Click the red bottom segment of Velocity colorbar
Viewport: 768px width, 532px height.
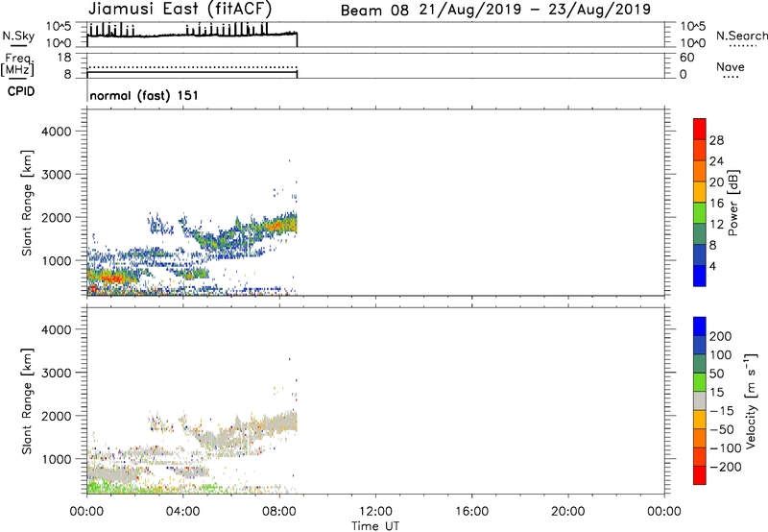coord(700,475)
